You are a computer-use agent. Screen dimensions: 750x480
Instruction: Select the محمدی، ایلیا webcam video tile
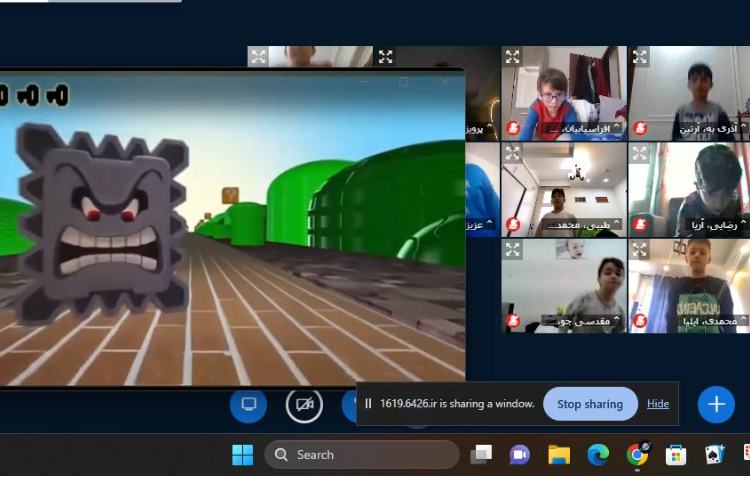(x=689, y=286)
